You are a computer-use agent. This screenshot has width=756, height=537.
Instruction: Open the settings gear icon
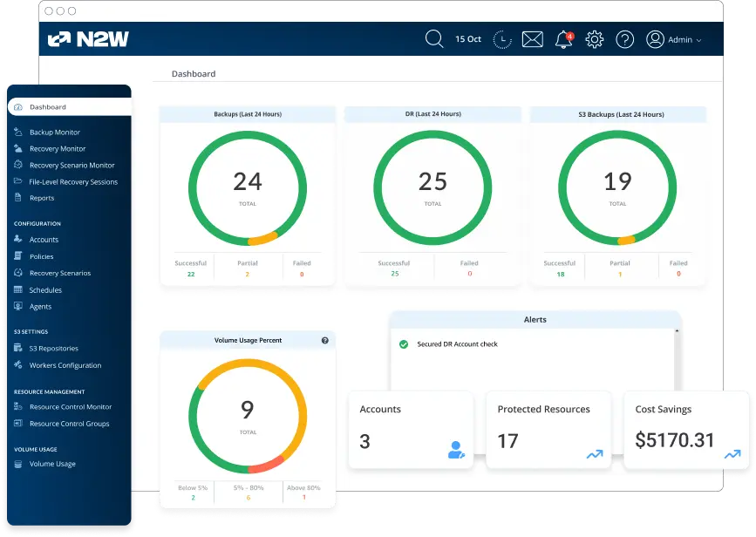coord(594,39)
